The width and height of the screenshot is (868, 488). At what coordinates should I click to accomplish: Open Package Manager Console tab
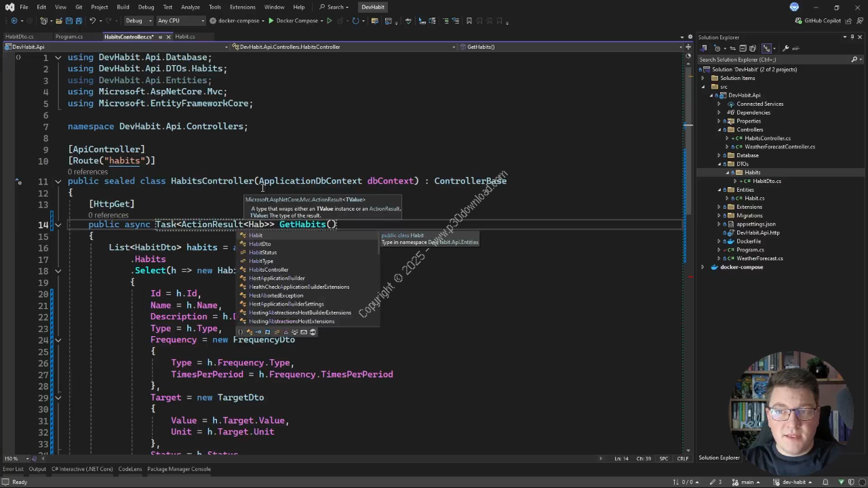coord(179,469)
